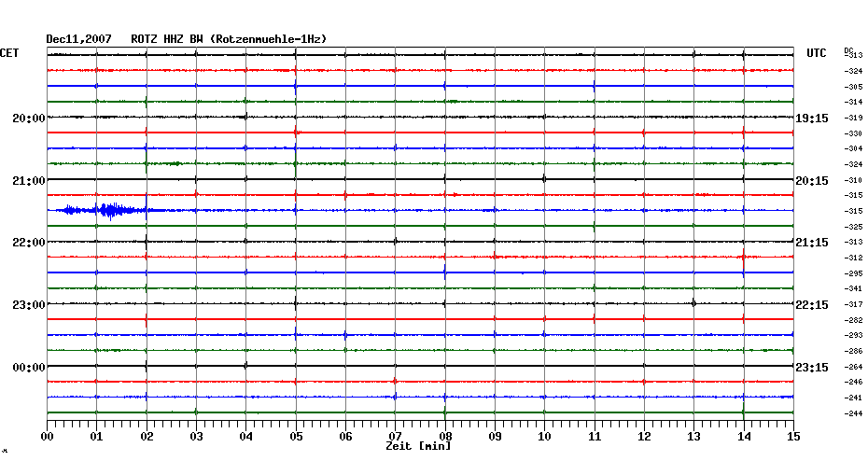Select the UTC timezone label
The height and width of the screenshot is (461, 868).
817,53
